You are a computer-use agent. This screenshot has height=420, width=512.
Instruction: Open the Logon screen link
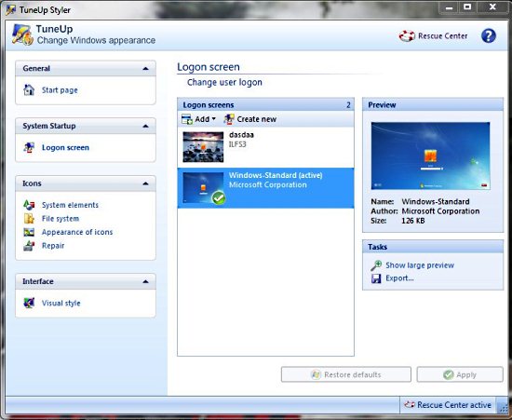pyautogui.click(x=65, y=148)
